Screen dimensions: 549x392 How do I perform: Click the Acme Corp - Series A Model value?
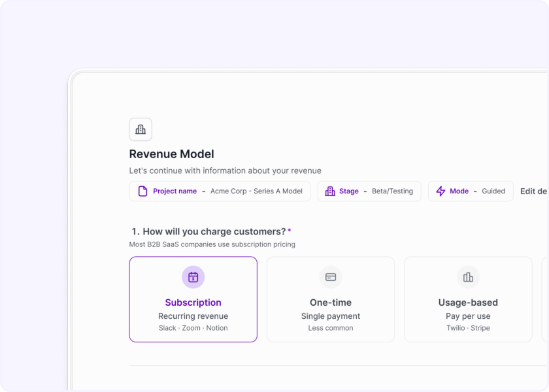[256, 191]
